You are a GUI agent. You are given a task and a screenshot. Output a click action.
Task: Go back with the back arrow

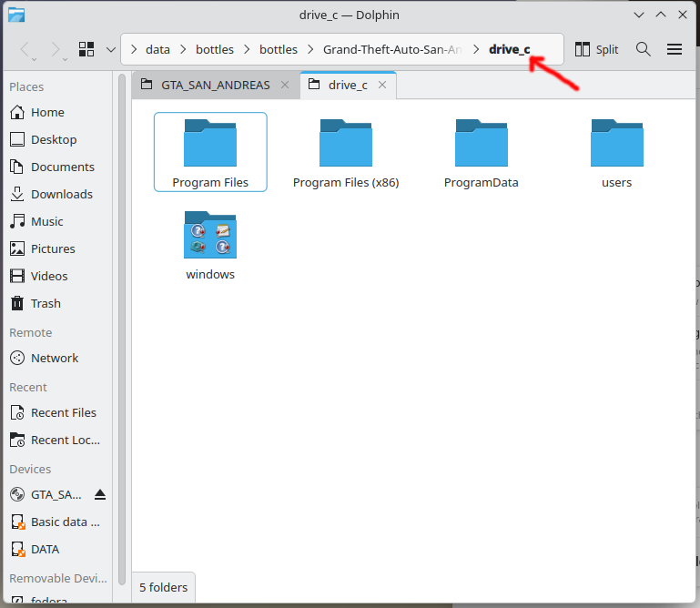25,49
